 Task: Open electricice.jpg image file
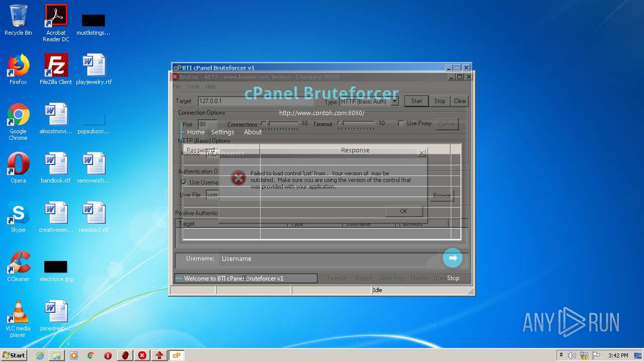(56, 271)
